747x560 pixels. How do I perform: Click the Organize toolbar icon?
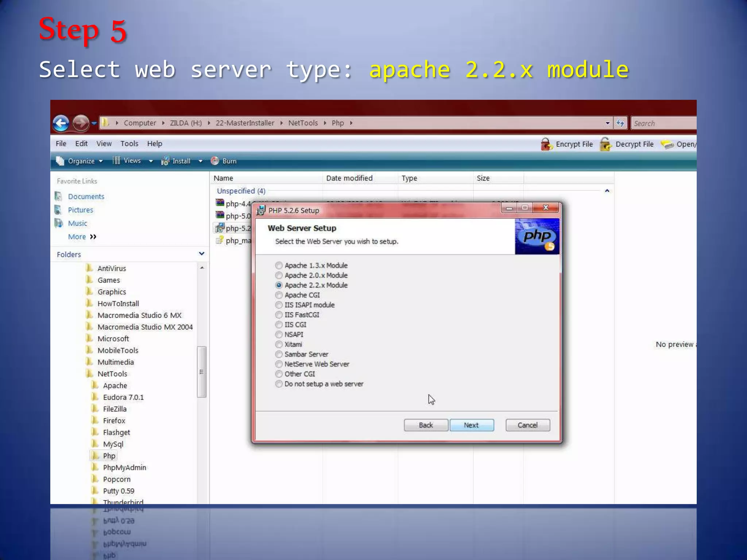tap(60, 161)
